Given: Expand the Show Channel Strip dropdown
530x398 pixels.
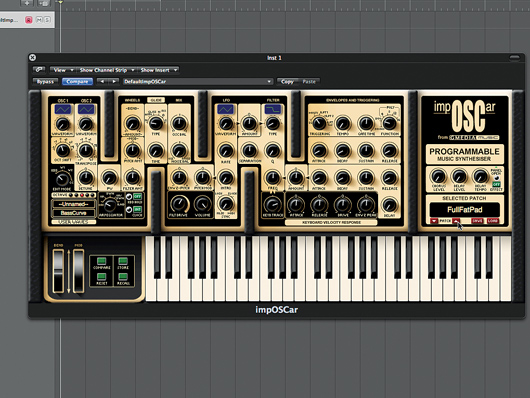Looking at the screenshot, I should point(107,70).
